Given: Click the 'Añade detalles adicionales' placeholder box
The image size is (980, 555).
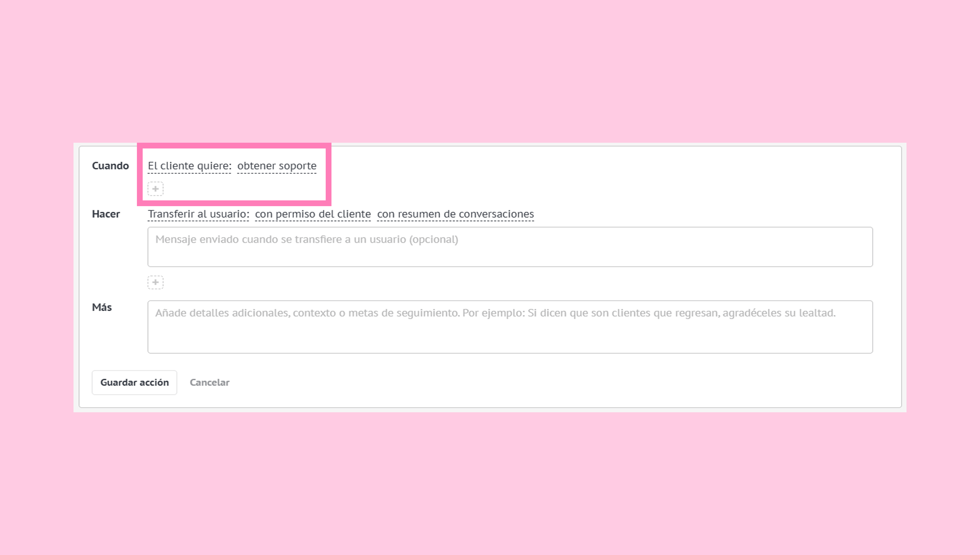Looking at the screenshot, I should point(510,327).
